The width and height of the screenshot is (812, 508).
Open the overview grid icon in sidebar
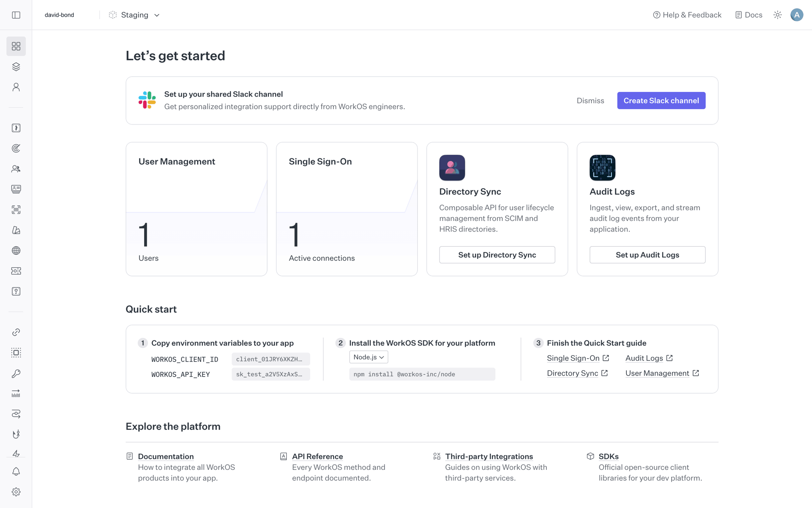tap(16, 46)
